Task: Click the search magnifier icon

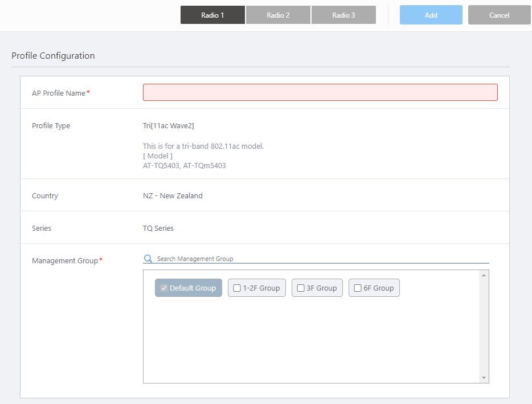Action: point(148,259)
